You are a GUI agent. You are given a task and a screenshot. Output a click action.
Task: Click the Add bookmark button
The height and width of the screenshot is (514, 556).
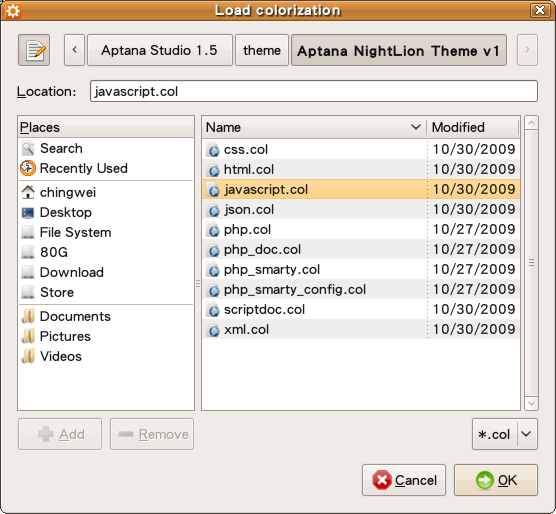(x=60, y=434)
